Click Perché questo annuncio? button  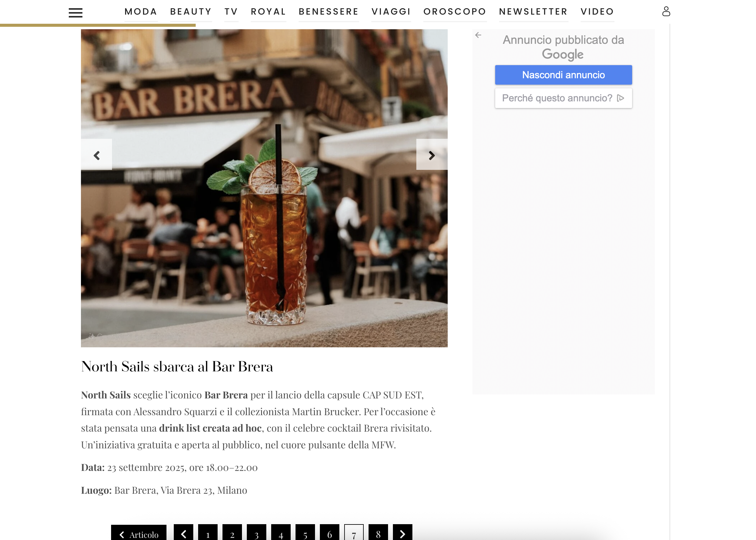(563, 98)
